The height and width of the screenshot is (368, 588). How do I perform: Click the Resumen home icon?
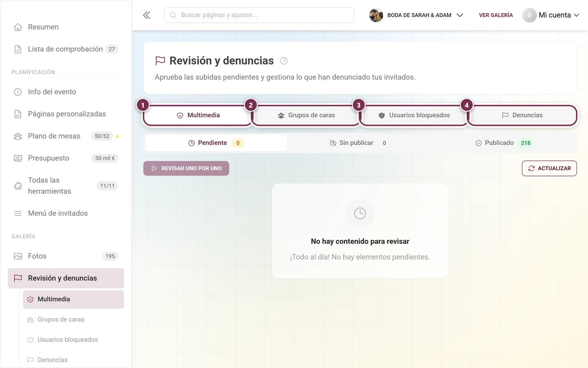pyautogui.click(x=18, y=27)
